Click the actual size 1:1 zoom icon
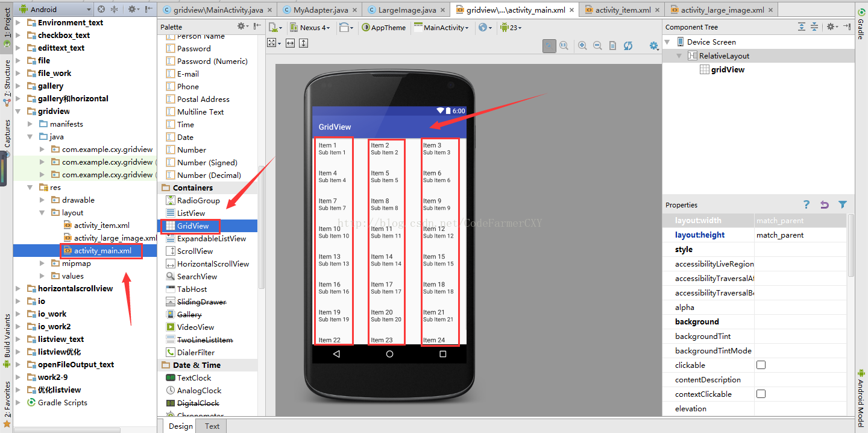This screenshot has height=433, width=868. click(564, 46)
